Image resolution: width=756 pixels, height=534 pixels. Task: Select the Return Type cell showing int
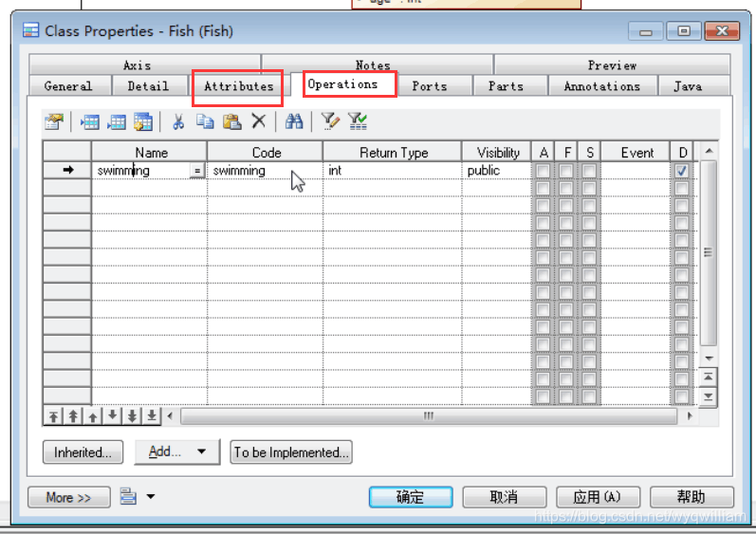click(392, 171)
